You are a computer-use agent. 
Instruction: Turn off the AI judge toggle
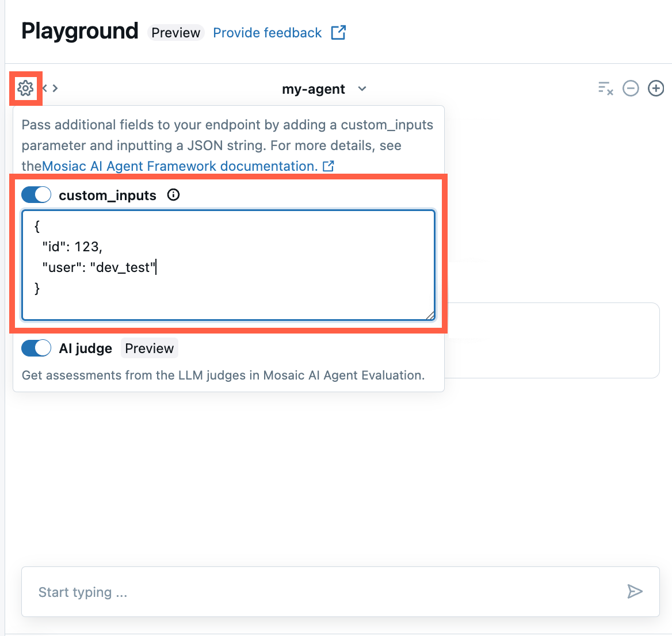coord(36,348)
